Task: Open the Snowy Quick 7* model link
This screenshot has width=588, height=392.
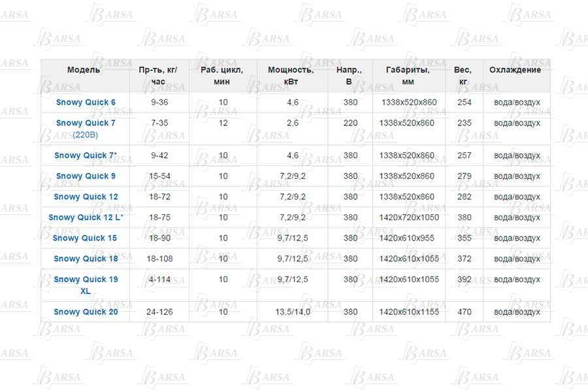Action: click(86, 155)
